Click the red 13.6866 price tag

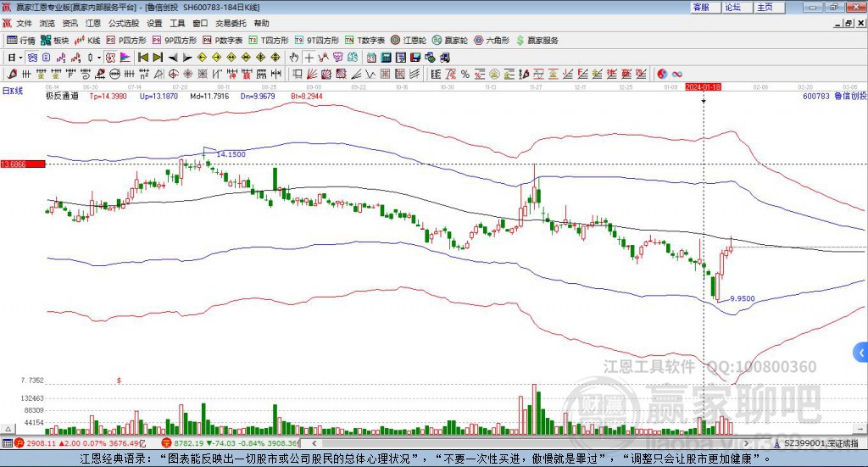[23, 164]
